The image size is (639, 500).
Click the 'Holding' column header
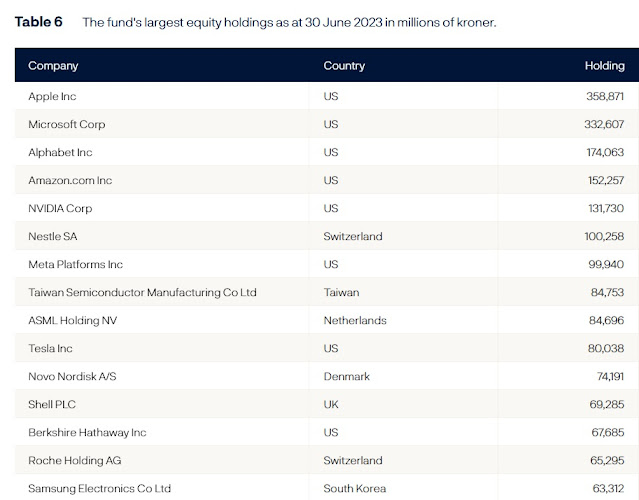point(604,65)
